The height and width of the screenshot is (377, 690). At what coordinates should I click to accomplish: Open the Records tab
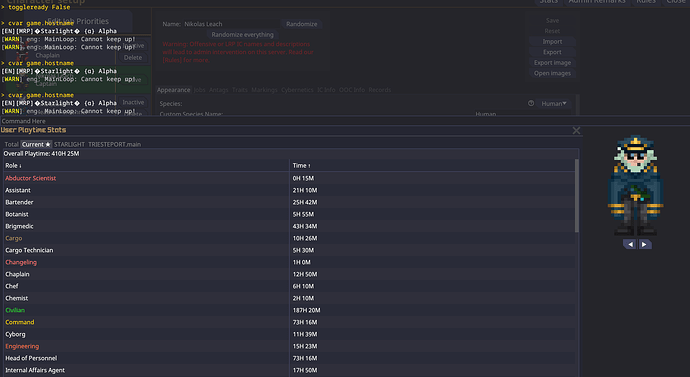[380, 90]
